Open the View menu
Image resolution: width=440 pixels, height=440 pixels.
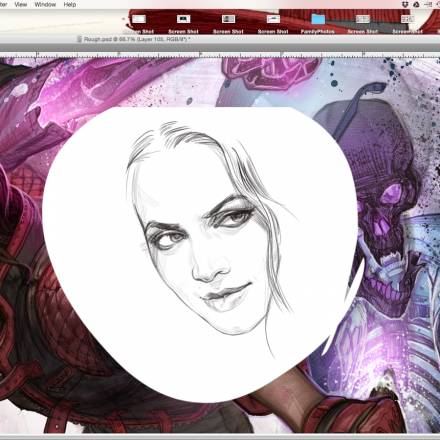click(20, 5)
